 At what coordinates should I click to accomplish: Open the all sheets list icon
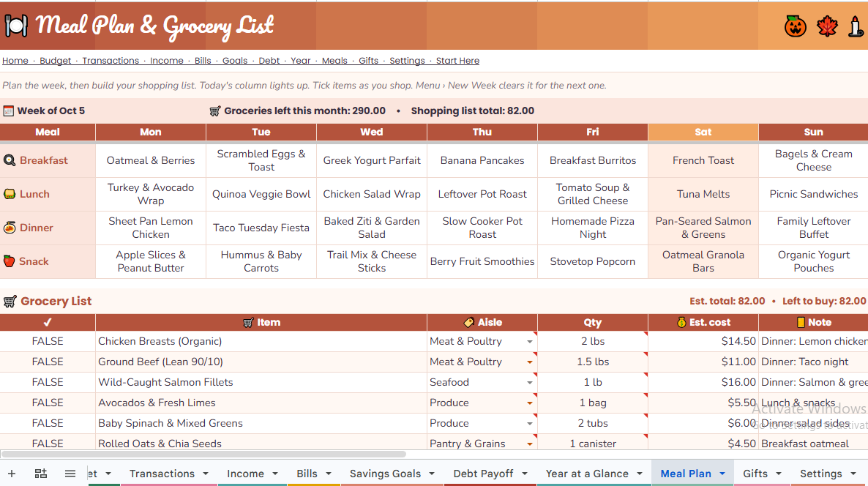[x=70, y=474]
